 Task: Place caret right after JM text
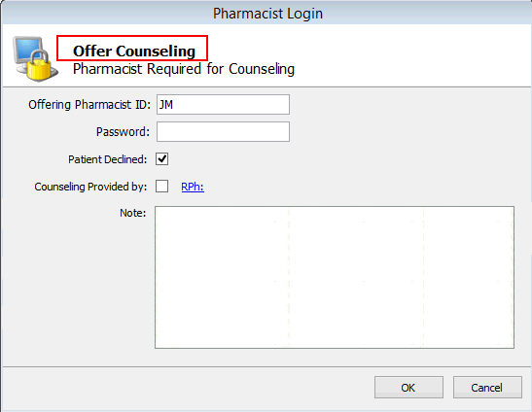click(174, 104)
